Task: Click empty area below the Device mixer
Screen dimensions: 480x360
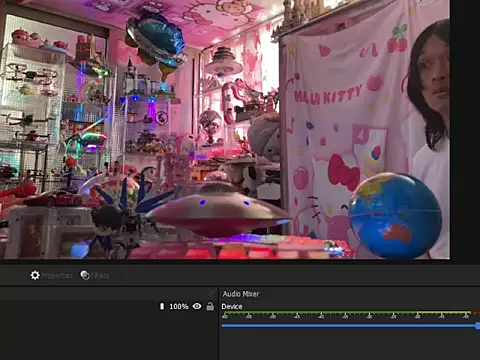Action: click(x=349, y=345)
